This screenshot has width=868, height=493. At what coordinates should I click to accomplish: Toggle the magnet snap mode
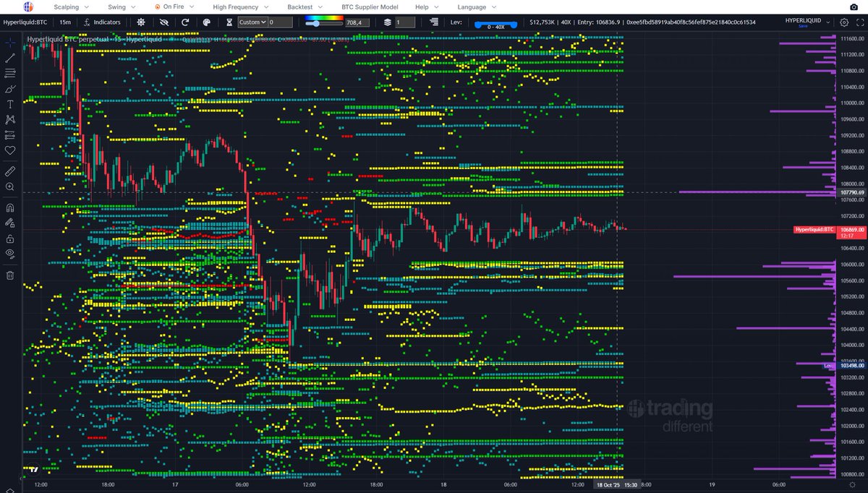[x=10, y=207]
